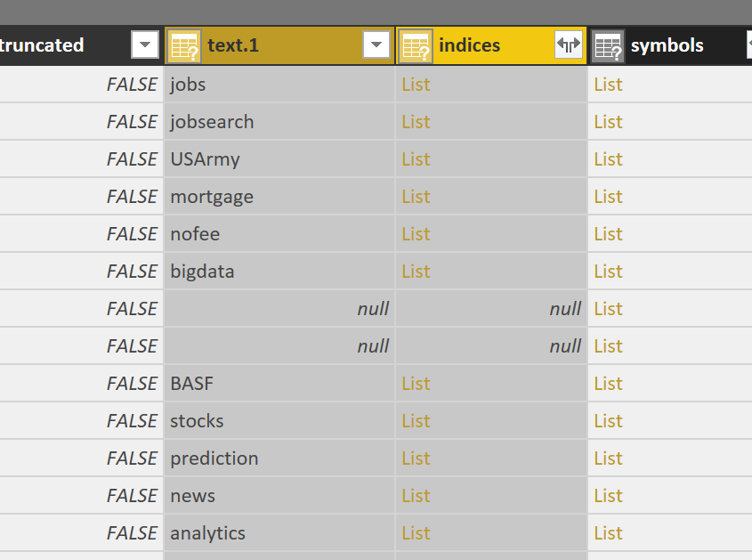Select the FALSE cell in the stocks row
Image resolution: width=752 pixels, height=560 pixels.
pyautogui.click(x=132, y=421)
